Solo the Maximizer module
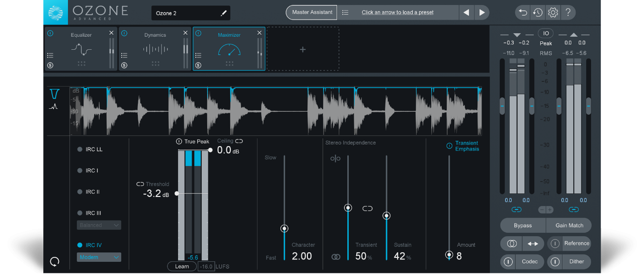This screenshot has height=278, width=644. [198, 65]
